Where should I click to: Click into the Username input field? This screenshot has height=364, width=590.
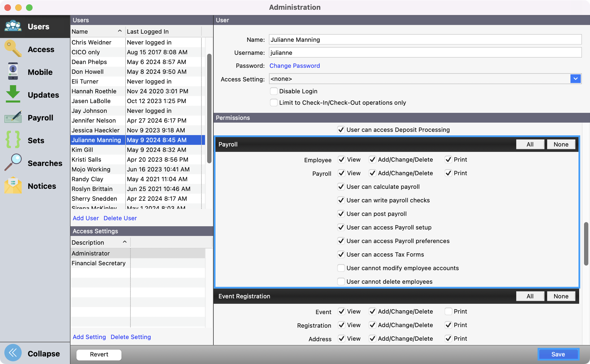[x=425, y=53]
